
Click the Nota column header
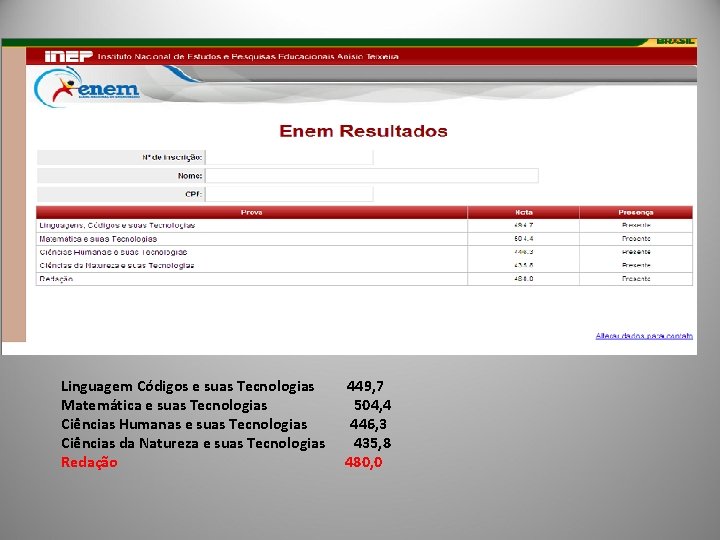(523, 212)
